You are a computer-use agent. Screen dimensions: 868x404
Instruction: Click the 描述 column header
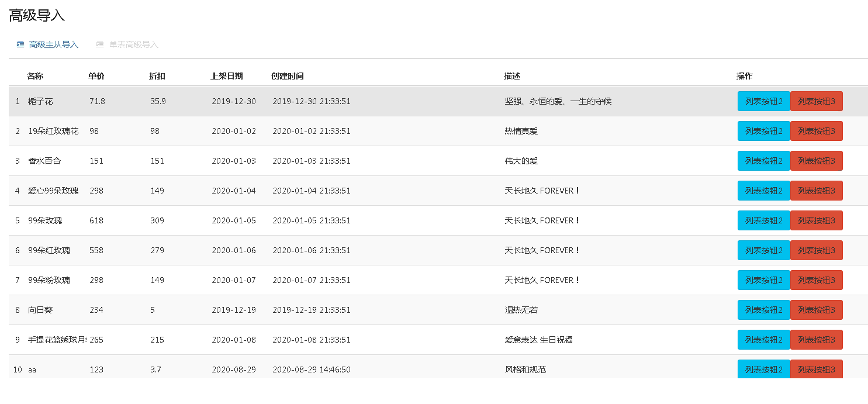[512, 76]
